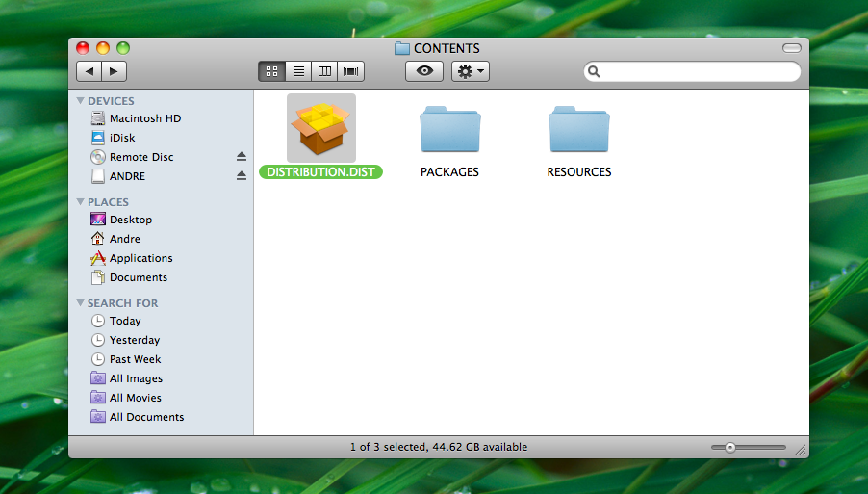Open the Action gear menu
The height and width of the screenshot is (494, 868).
point(471,71)
